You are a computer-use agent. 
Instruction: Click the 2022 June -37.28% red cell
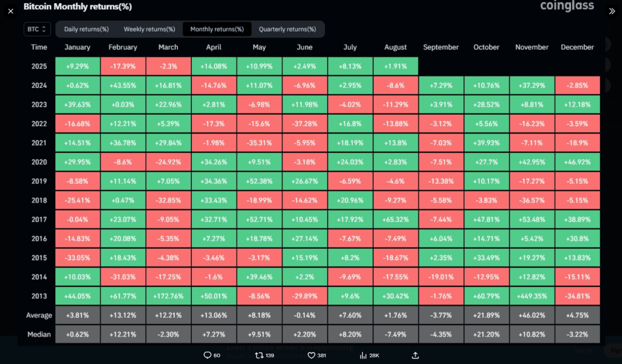pyautogui.click(x=304, y=123)
